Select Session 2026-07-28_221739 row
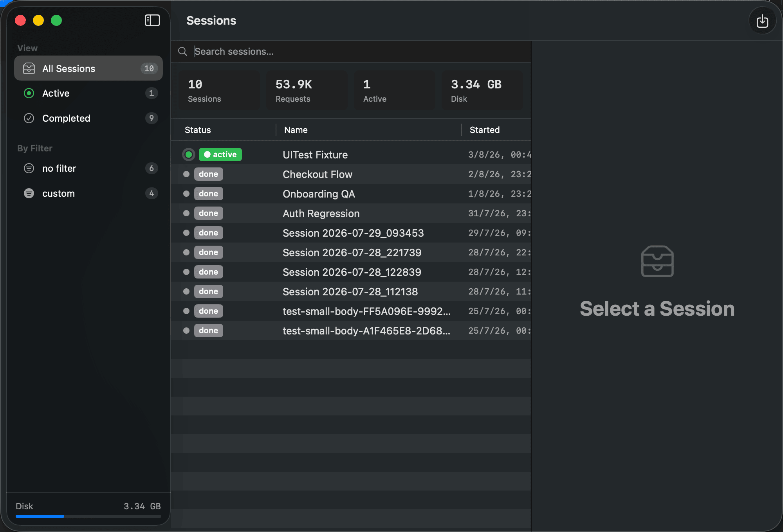This screenshot has width=783, height=532. (x=351, y=252)
